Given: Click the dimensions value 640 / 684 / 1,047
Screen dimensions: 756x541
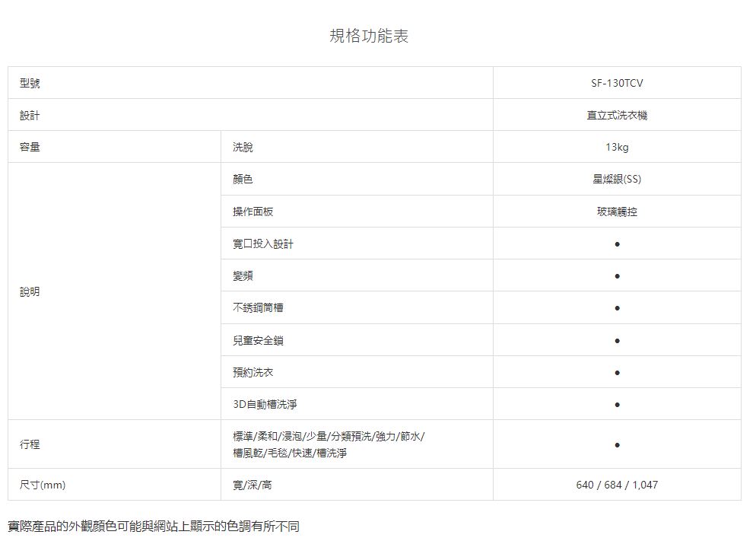Looking at the screenshot, I should tap(617, 485).
